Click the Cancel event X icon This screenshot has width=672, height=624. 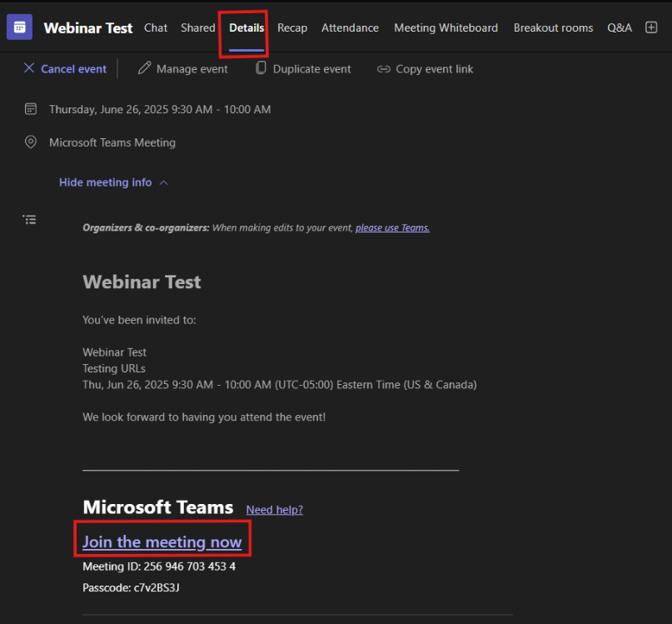click(29, 68)
